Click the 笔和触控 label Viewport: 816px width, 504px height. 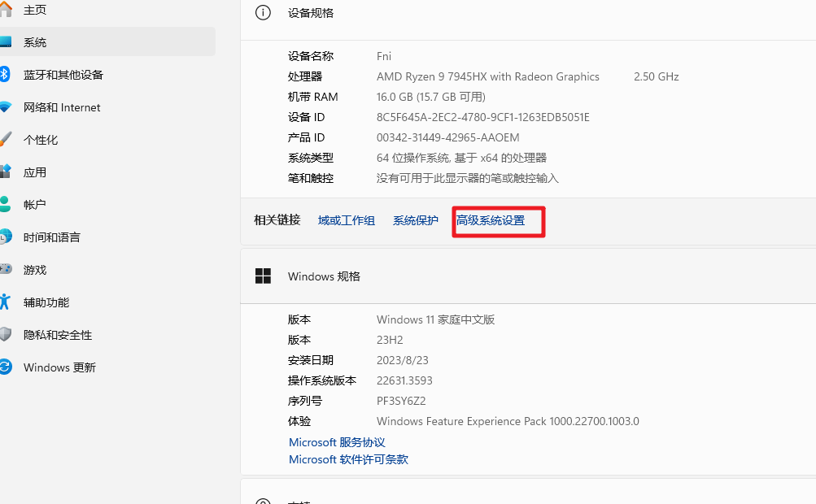point(311,178)
